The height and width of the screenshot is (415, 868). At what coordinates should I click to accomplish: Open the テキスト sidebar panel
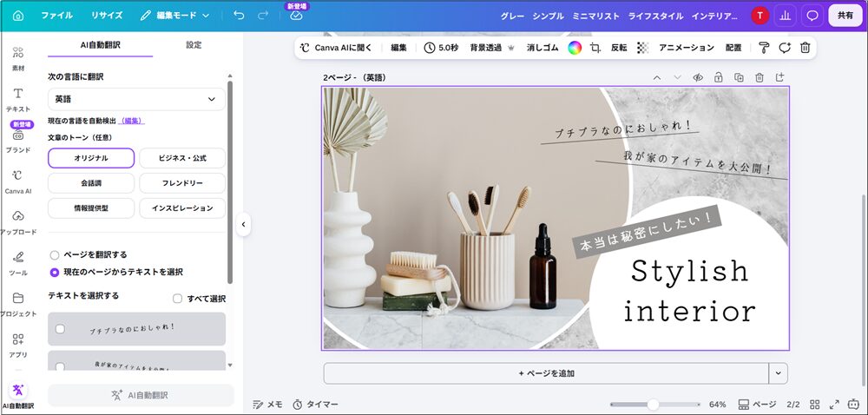click(18, 100)
